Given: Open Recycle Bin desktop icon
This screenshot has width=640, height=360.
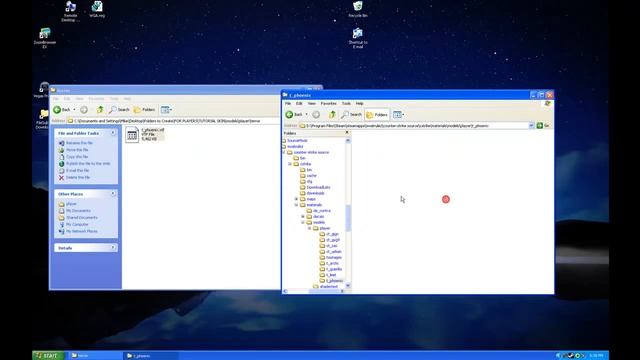Looking at the screenshot, I should click(x=358, y=9).
